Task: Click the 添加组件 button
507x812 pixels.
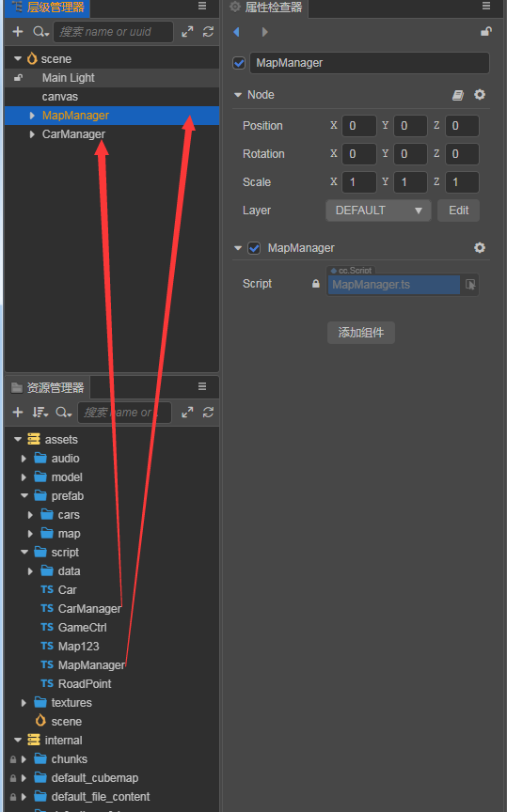Action: pyautogui.click(x=361, y=333)
